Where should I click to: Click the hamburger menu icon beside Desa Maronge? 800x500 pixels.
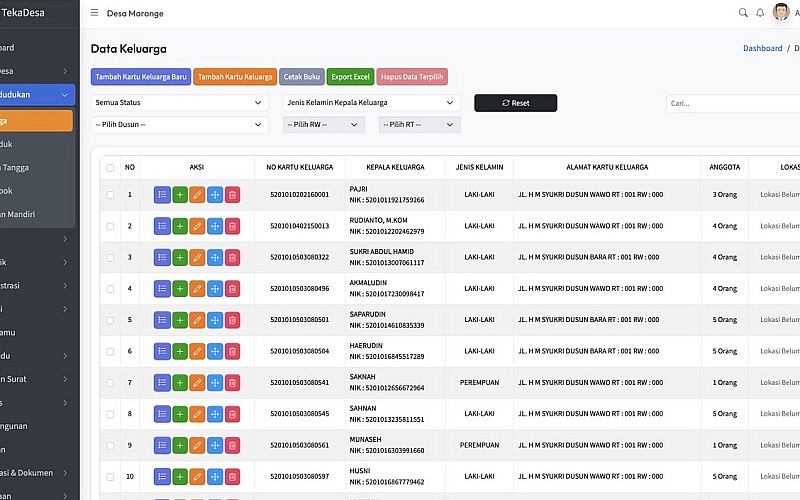tap(95, 13)
